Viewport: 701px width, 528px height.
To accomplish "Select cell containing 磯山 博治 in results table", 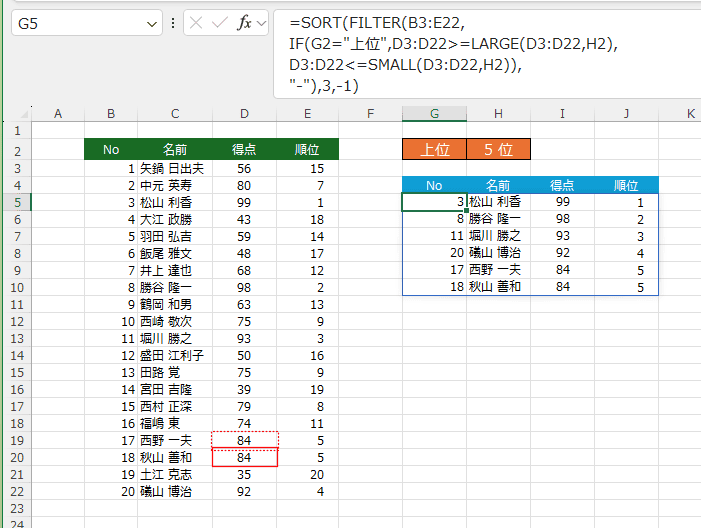I will (x=497, y=253).
